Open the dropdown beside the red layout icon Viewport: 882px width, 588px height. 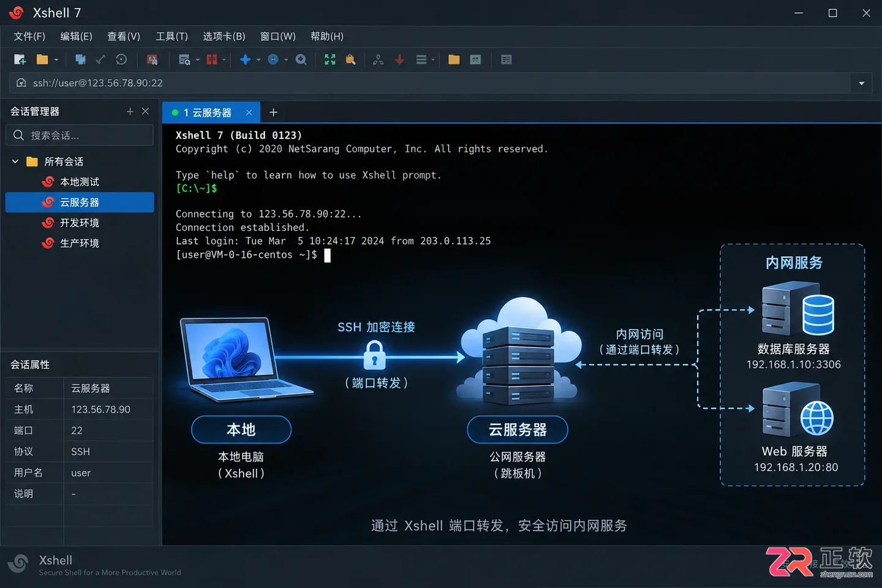(224, 60)
